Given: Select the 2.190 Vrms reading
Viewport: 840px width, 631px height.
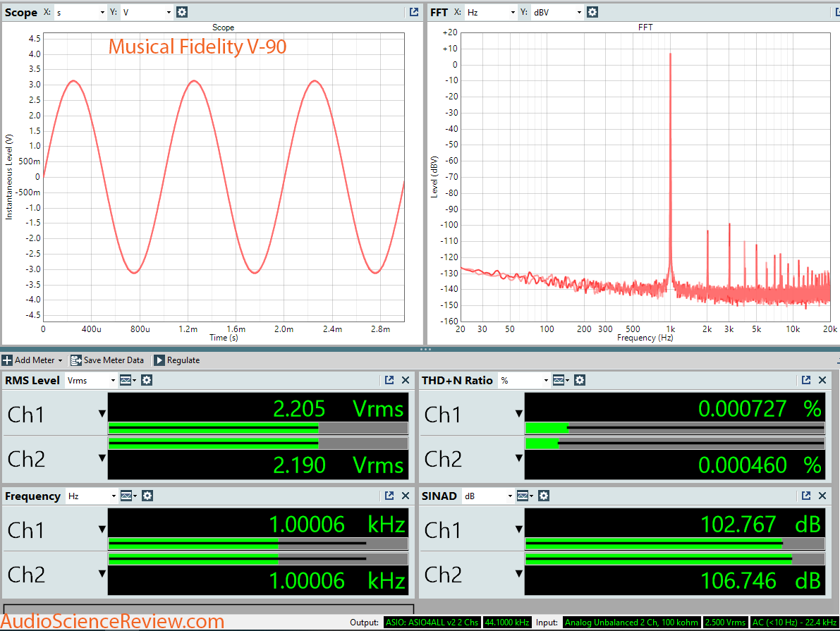Looking at the screenshot, I should [338, 465].
